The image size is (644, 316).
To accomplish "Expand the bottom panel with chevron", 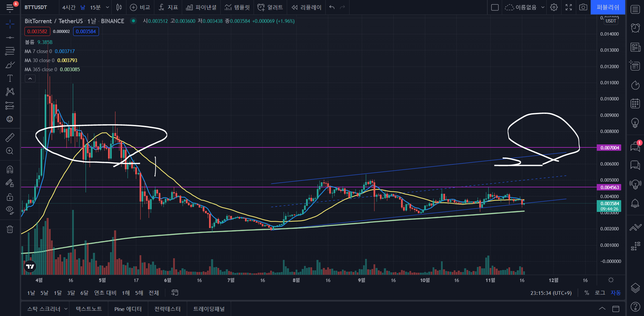I will (x=602, y=309).
